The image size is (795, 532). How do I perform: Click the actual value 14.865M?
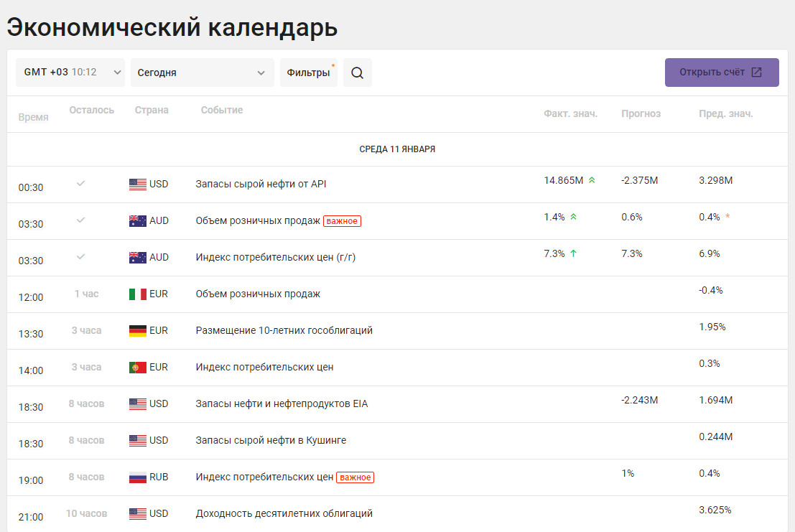563,180
